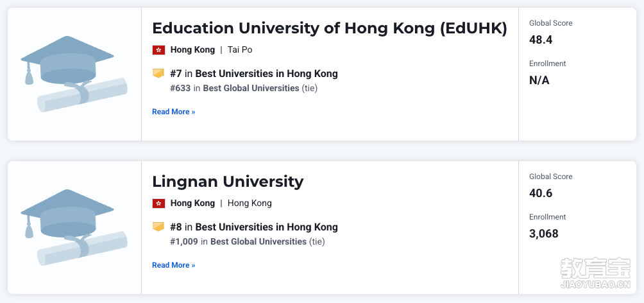Viewport: 644px width, 303px height.
Task: Open #1,009 in Best Global Universities ranking
Action: click(x=247, y=242)
